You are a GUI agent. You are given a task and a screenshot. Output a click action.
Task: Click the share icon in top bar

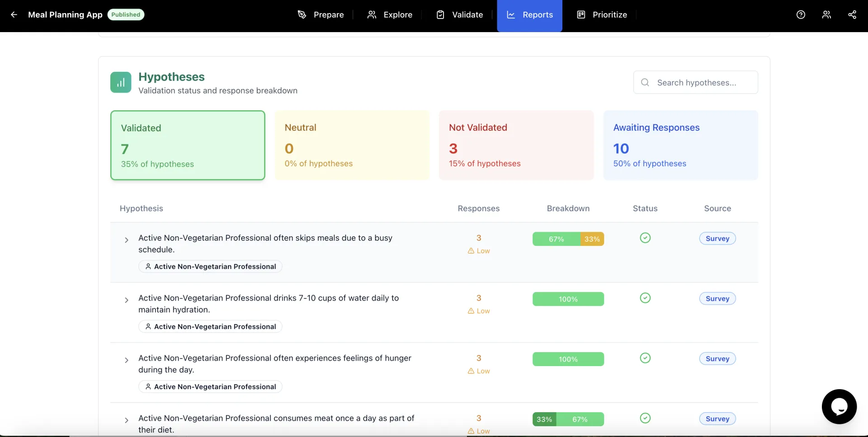click(x=852, y=14)
